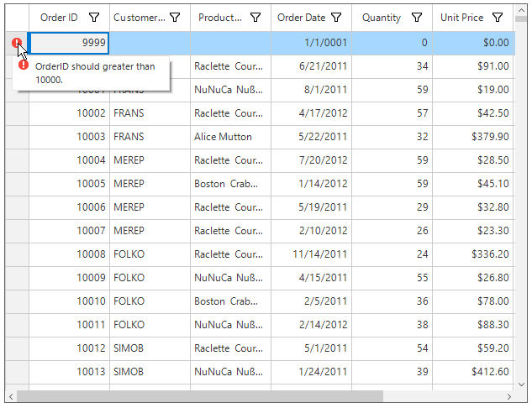
Task: Sort by the Order ID column header
Action: tap(59, 18)
